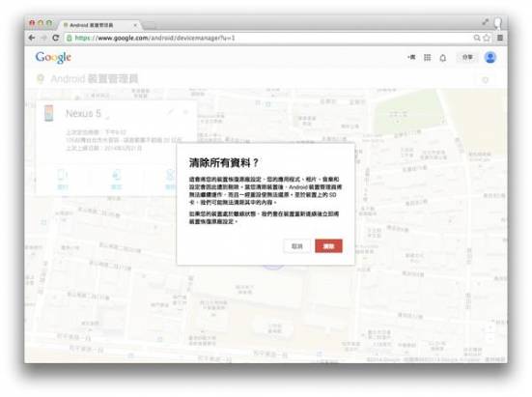The height and width of the screenshot is (397, 532).
Task: Open the new tab button
Action: [x=150, y=25]
